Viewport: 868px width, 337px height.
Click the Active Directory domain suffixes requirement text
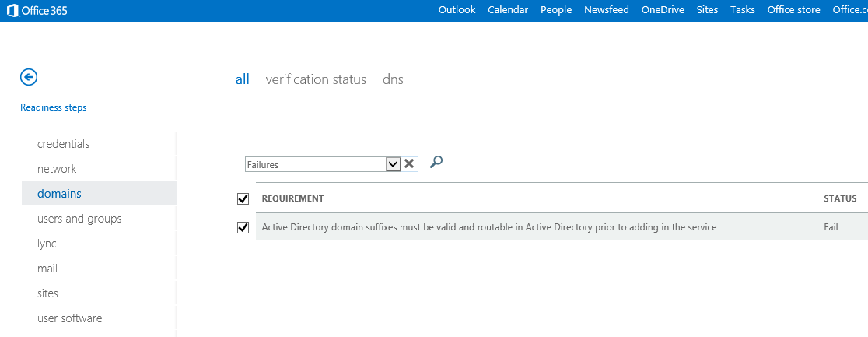point(488,227)
